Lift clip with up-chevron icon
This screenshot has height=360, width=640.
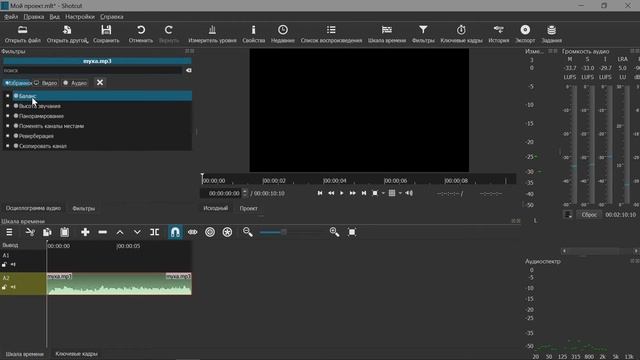pos(120,232)
